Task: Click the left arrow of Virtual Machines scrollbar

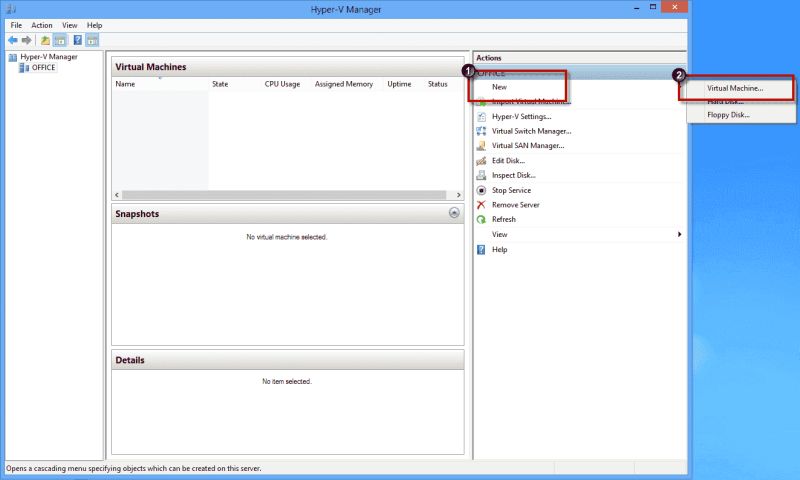Action: pos(117,195)
